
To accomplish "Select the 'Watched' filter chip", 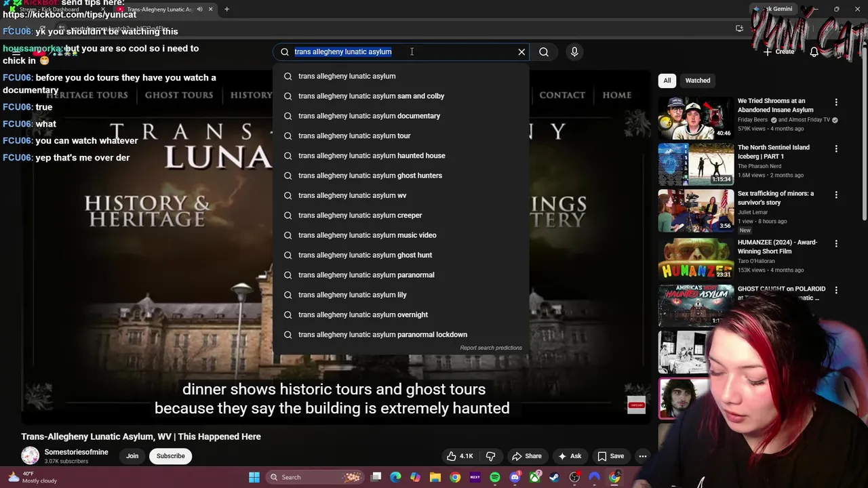I will (x=697, y=81).
